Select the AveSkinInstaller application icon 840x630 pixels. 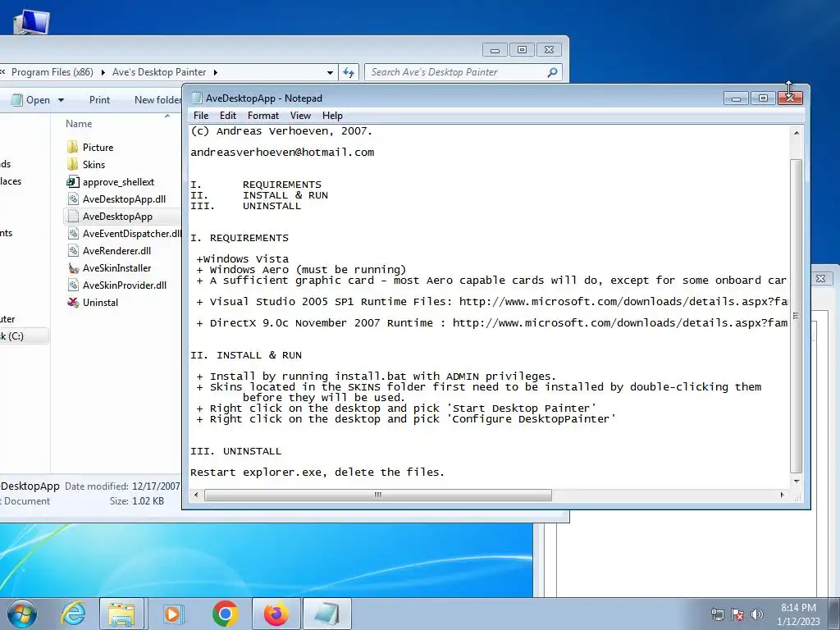73,268
